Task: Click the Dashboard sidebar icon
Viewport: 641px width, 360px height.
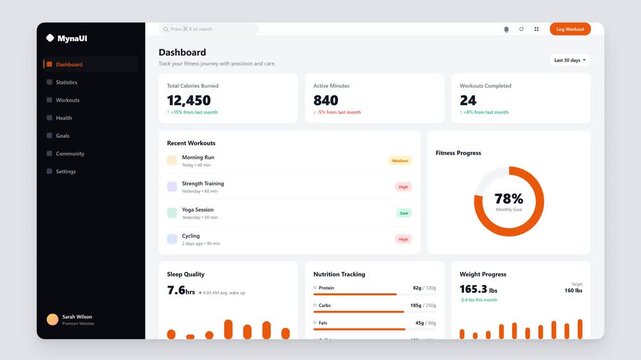Action: 49,64
